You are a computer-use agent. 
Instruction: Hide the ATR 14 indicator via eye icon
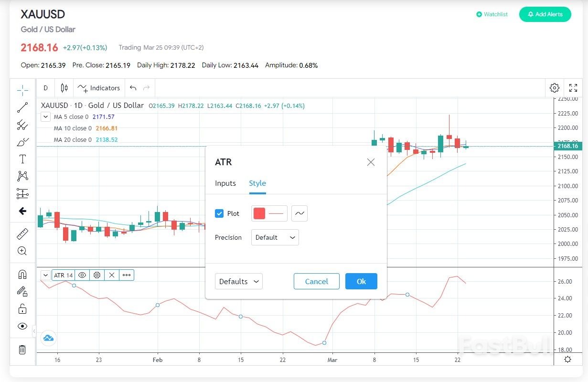[x=82, y=275]
